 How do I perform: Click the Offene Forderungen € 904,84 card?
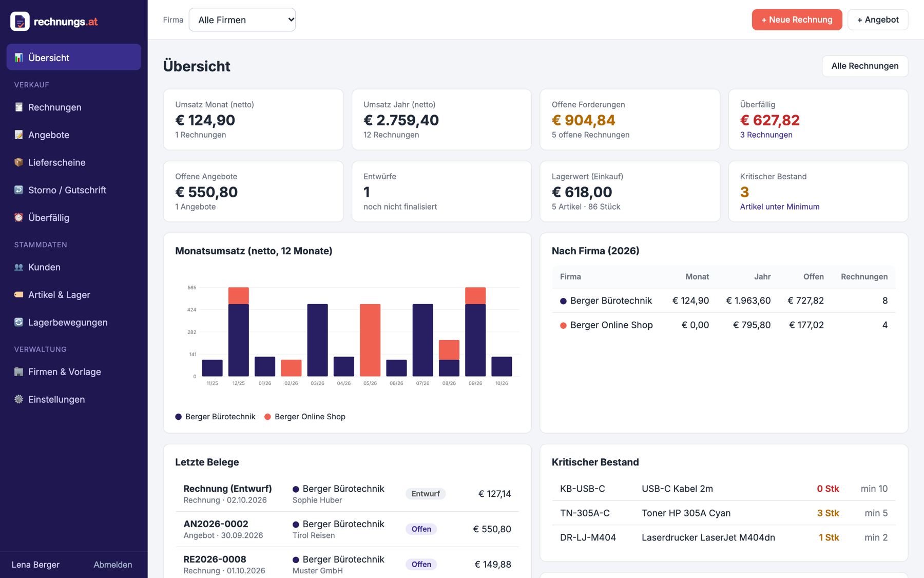tap(630, 120)
